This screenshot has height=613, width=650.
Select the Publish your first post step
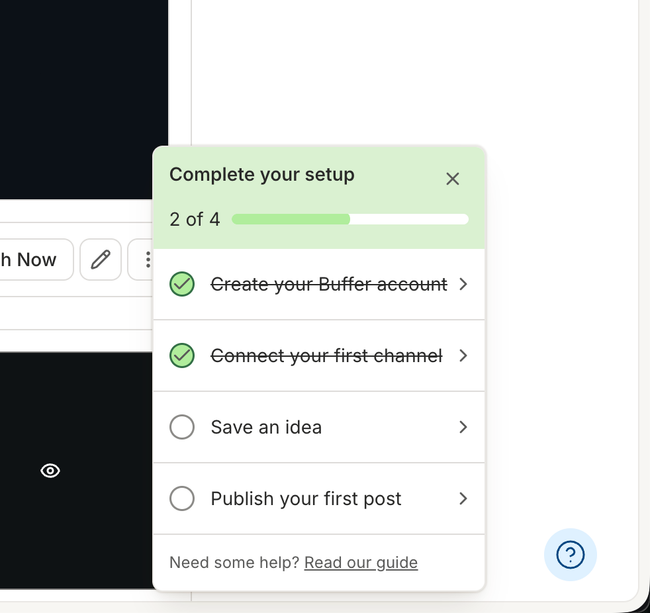[x=319, y=498]
